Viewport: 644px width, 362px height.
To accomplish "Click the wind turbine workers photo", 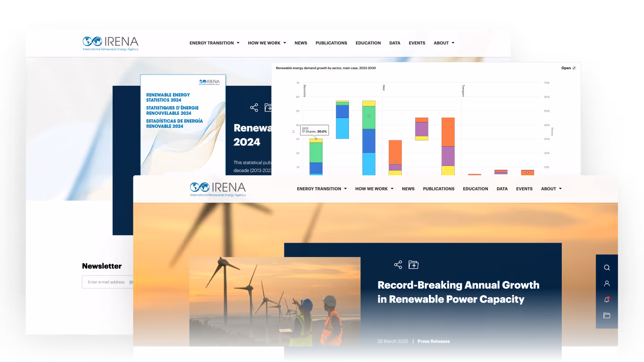I will [x=275, y=302].
